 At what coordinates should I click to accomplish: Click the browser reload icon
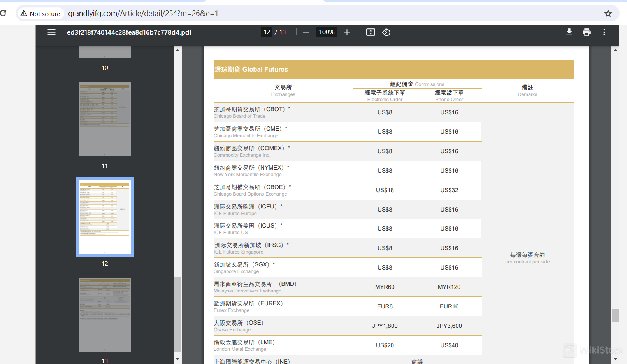tap(3, 13)
